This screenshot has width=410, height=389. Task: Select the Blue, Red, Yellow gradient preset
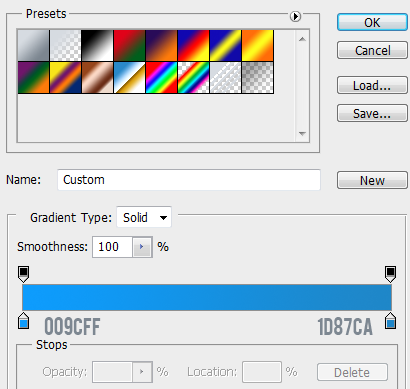coord(193,45)
